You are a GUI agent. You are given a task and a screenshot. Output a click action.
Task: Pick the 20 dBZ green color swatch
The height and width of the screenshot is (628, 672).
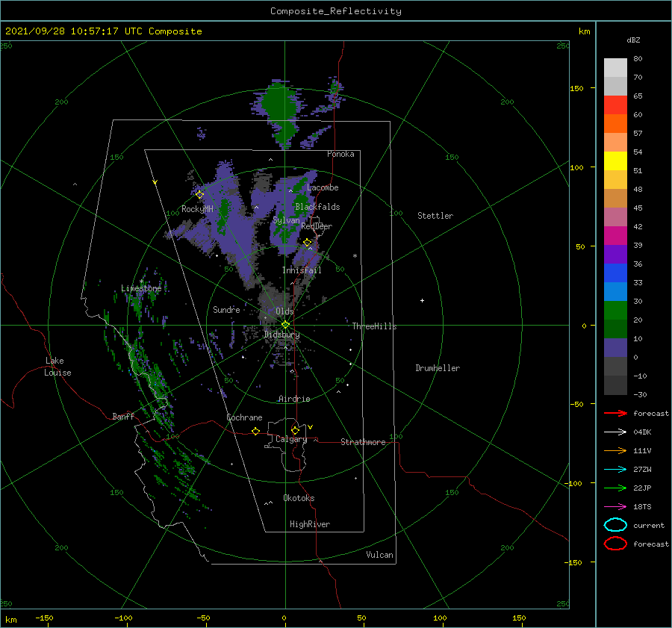615,311
